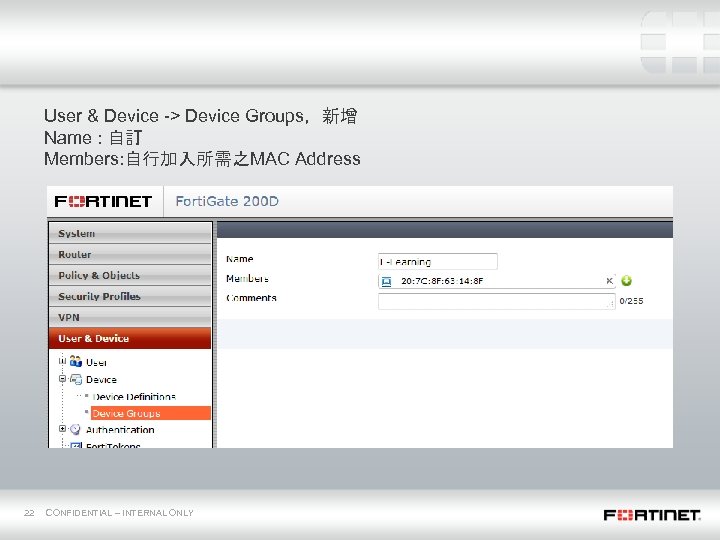Click the 0/255 character counter
720x540 pixels.
[x=631, y=301]
